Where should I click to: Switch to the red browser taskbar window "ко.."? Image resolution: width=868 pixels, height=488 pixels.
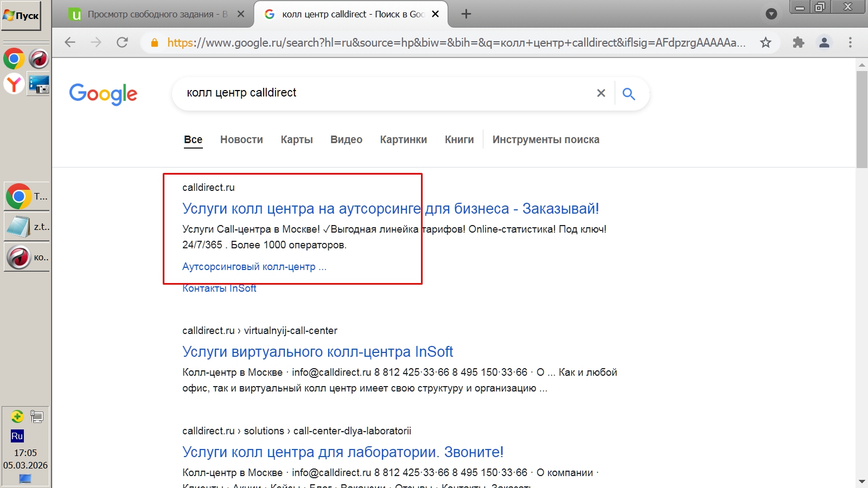click(x=27, y=257)
